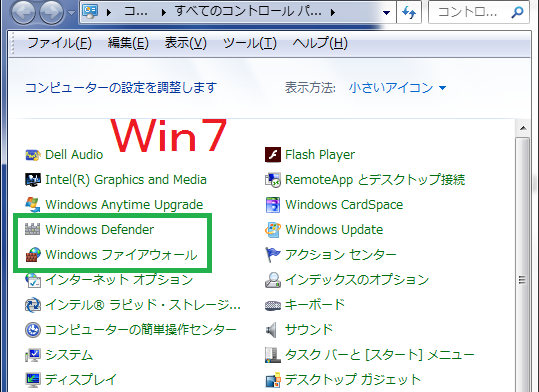Click the Flash Player icon
539x392 pixels.
pyautogui.click(x=273, y=154)
